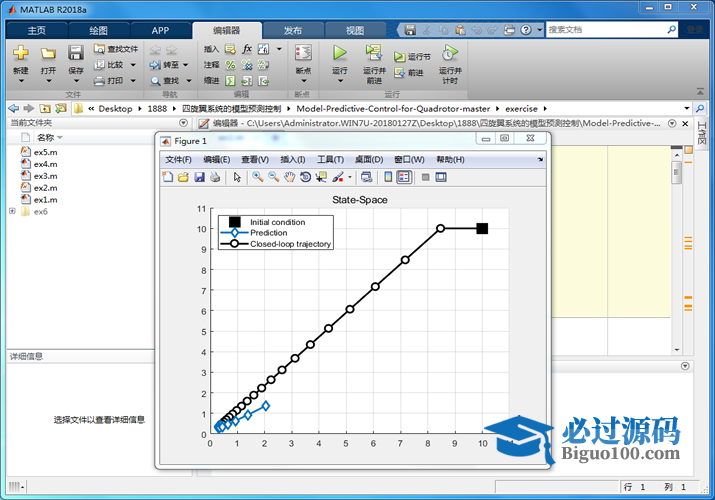
Task: Click the 前进 button
Action: 409,72
